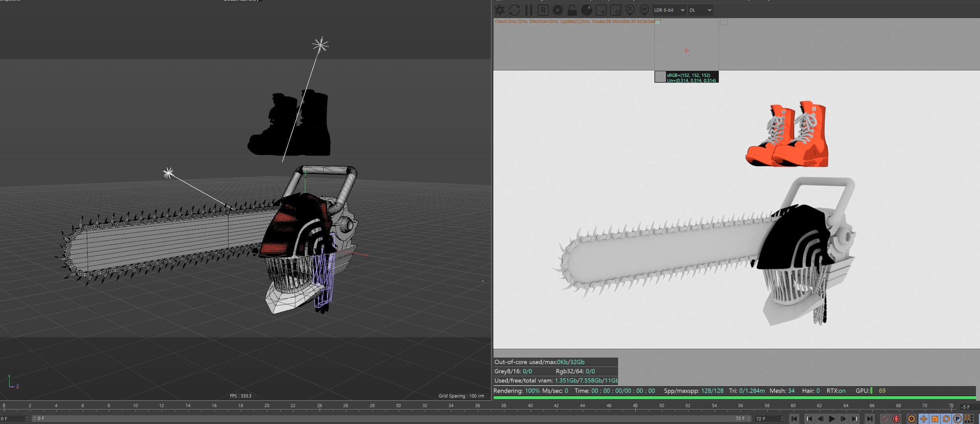Toggle rotation keying circular-arrows icon
Viewport: 980px width, 424px height.
(946, 419)
